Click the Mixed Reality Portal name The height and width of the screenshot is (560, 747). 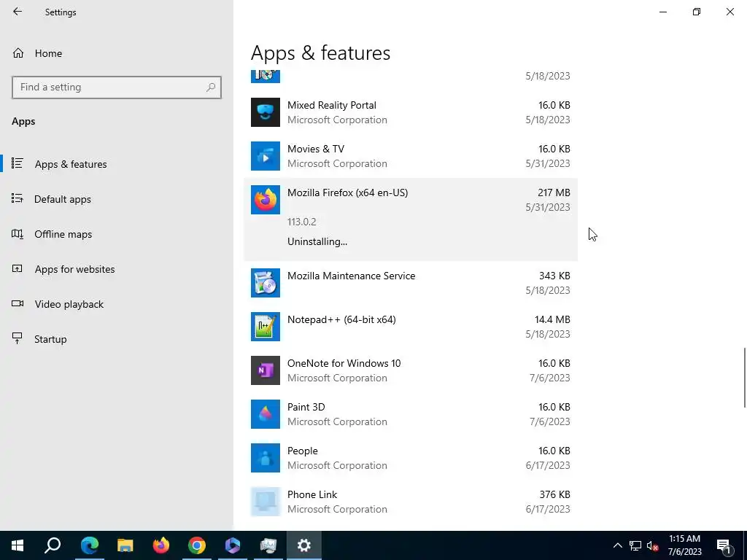(x=332, y=105)
